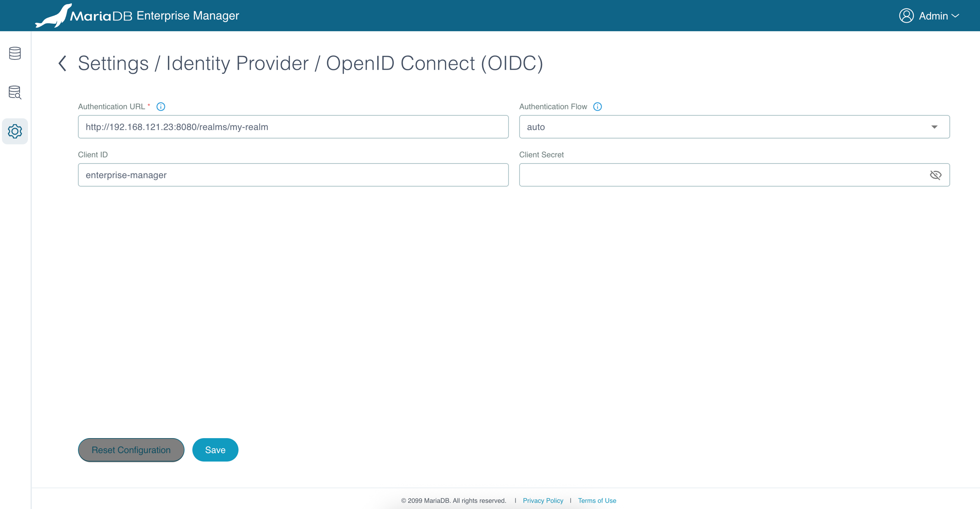980x509 pixels.
Task: Open the Privacy Policy link
Action: click(543, 501)
